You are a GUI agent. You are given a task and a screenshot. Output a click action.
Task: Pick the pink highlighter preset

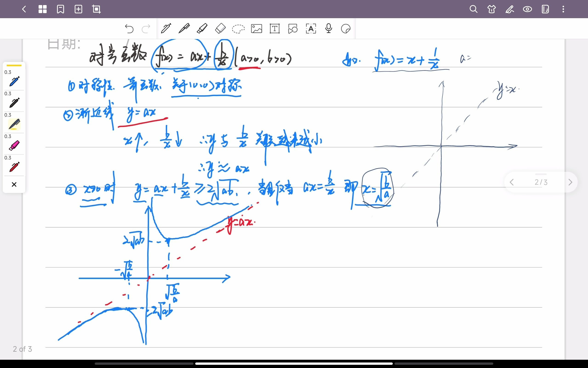pos(14,146)
